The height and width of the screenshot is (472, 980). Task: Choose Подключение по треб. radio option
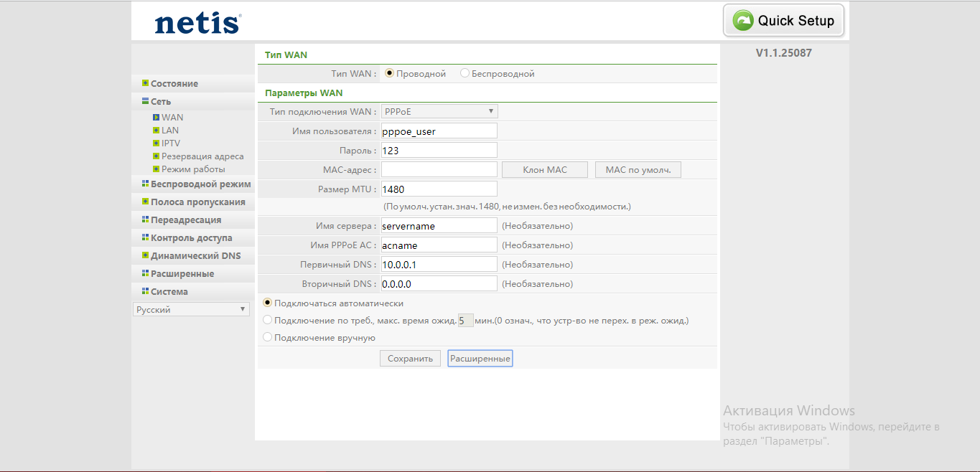pos(268,320)
